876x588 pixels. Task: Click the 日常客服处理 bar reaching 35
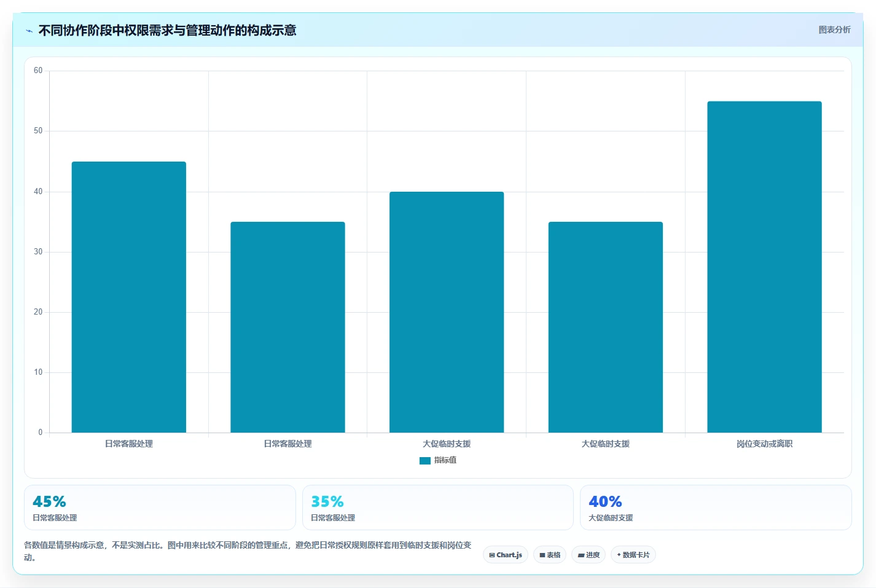pos(287,327)
